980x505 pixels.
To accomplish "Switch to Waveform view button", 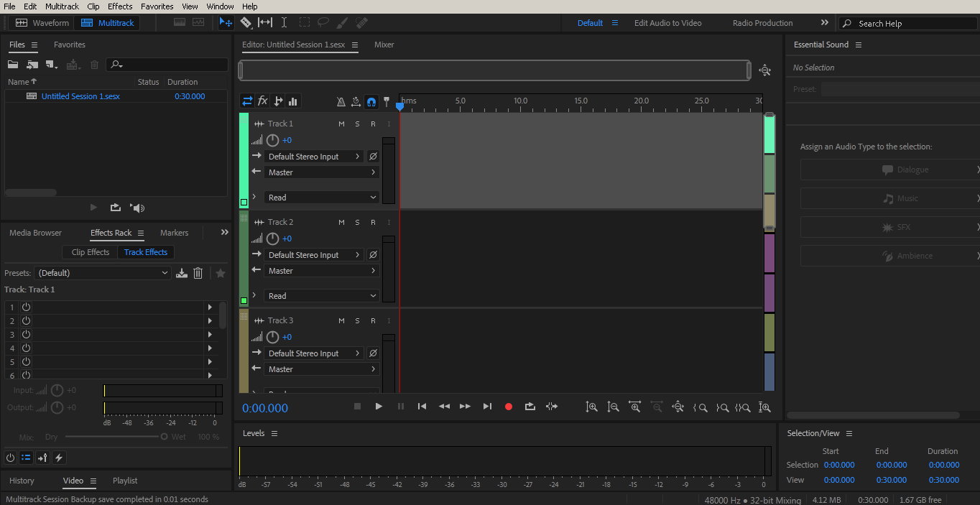I will pos(42,23).
